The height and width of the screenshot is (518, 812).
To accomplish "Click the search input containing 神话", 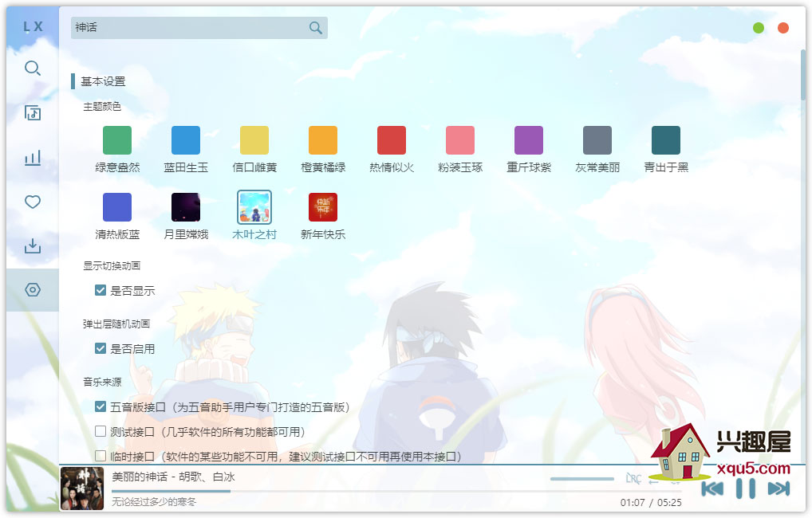I will 199,27.
